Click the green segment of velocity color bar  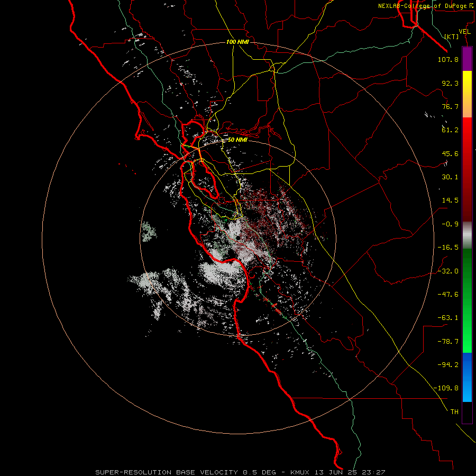(467, 300)
